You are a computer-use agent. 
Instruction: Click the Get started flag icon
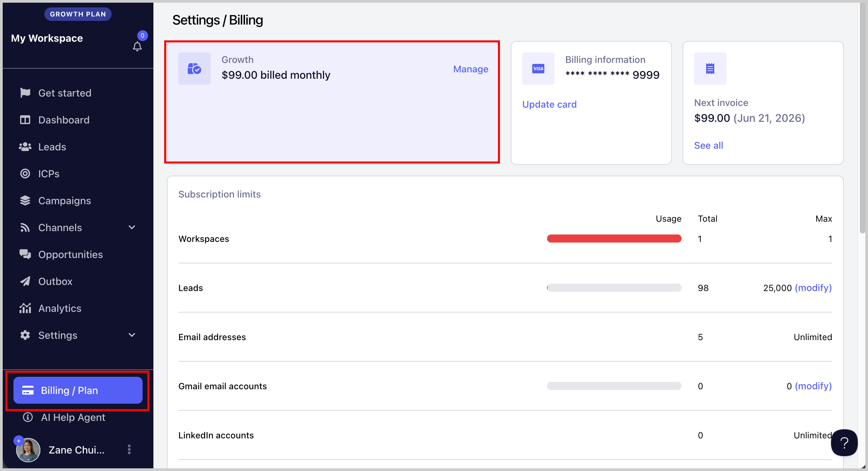pos(25,93)
